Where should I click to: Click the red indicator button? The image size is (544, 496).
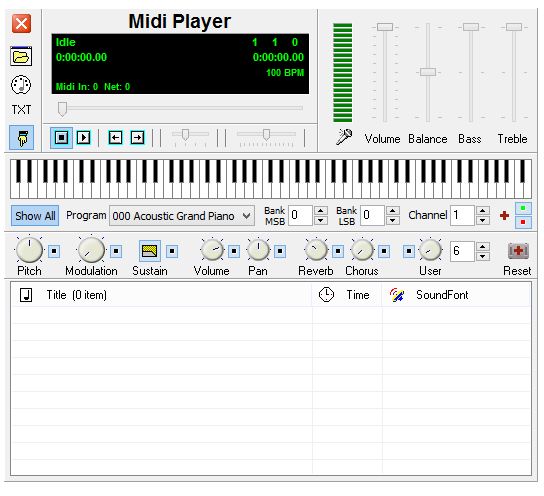pyautogui.click(x=523, y=222)
